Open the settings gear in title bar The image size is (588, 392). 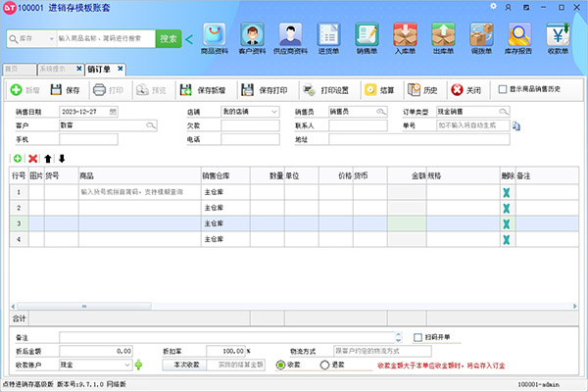[x=494, y=7]
